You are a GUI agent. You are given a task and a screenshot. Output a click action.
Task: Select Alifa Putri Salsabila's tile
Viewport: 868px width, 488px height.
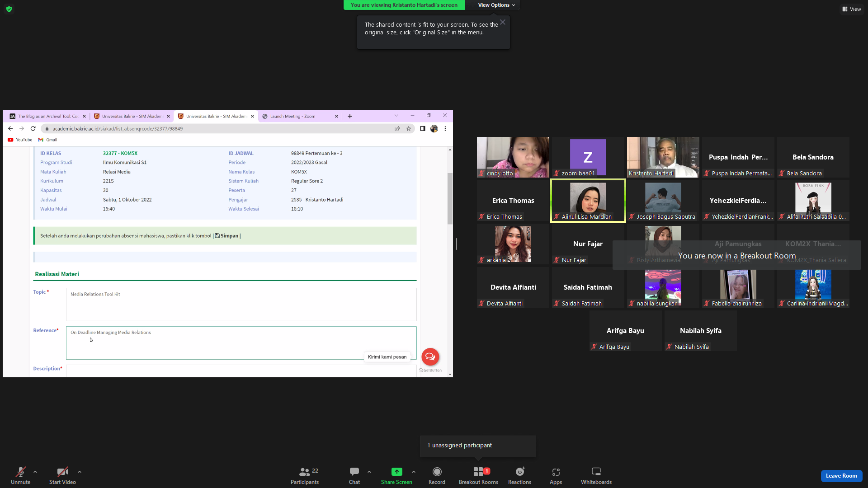click(813, 201)
